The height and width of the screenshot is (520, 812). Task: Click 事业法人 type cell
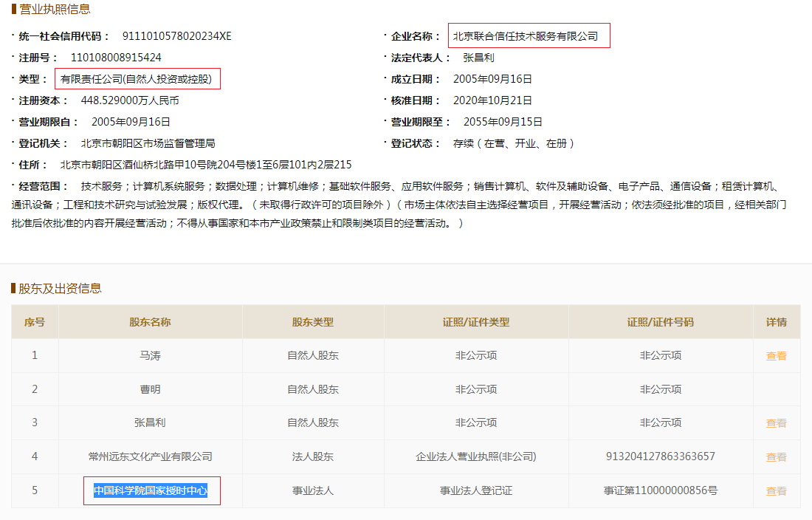[x=313, y=490]
